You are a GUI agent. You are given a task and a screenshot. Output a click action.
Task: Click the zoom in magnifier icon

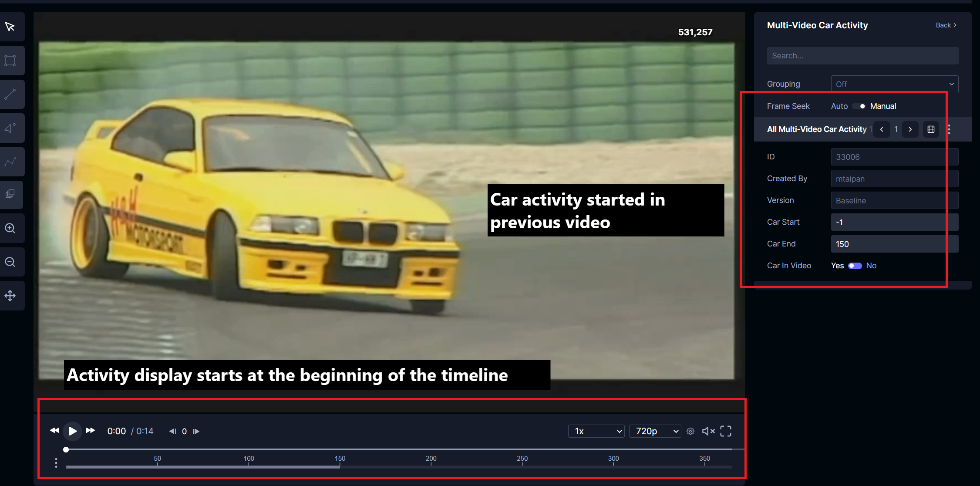click(x=10, y=228)
